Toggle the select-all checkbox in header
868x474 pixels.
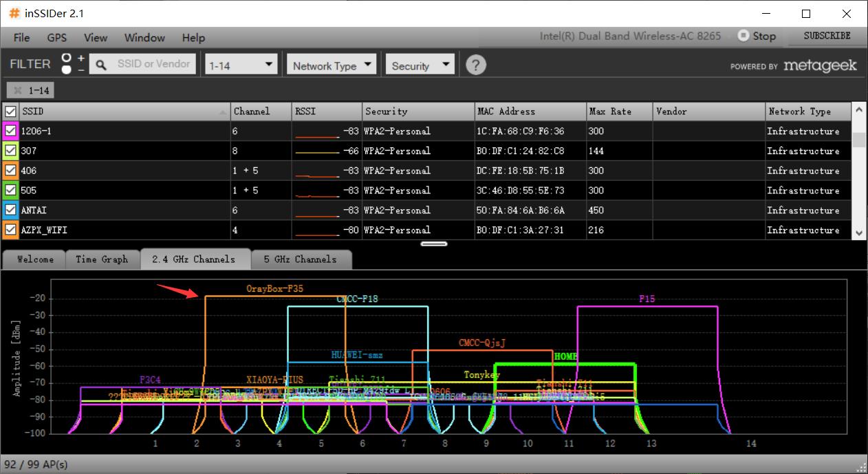11,111
